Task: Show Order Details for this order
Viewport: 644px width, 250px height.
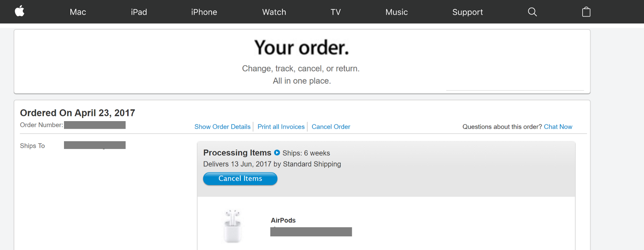Action: pos(222,127)
